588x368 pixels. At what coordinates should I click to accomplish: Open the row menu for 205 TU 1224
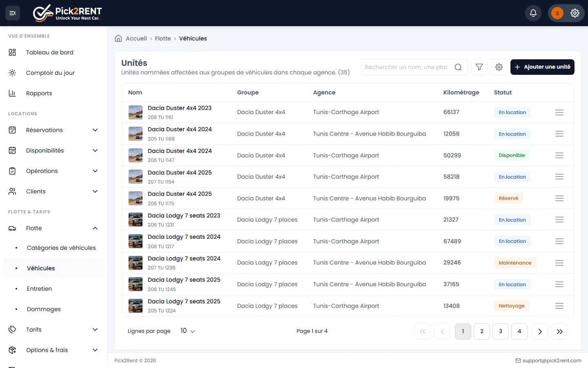pos(559,306)
